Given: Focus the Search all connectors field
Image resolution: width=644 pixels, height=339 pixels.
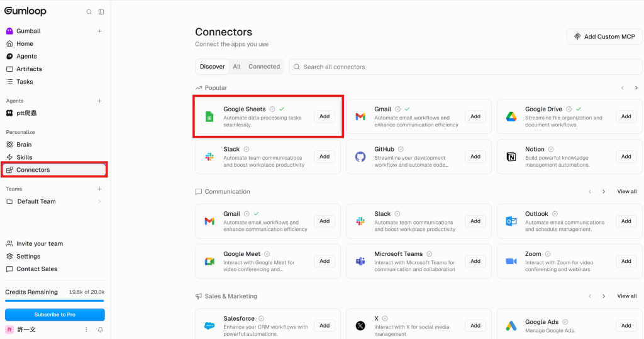Looking at the screenshot, I should pos(466,67).
